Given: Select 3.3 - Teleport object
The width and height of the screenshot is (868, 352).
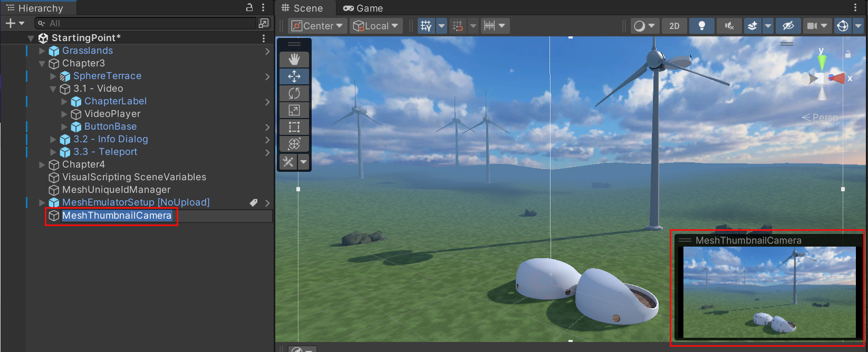Looking at the screenshot, I should 105,152.
